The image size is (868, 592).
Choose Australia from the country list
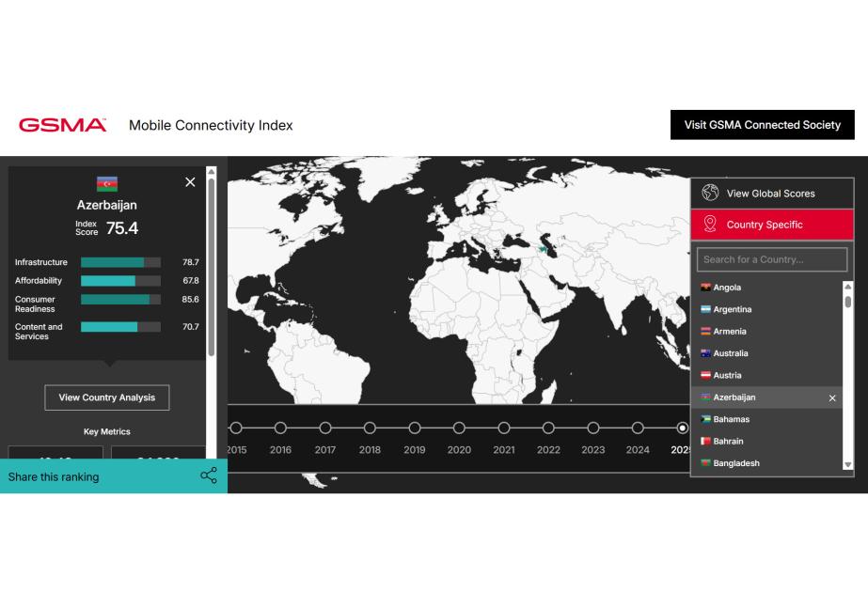coord(766,353)
